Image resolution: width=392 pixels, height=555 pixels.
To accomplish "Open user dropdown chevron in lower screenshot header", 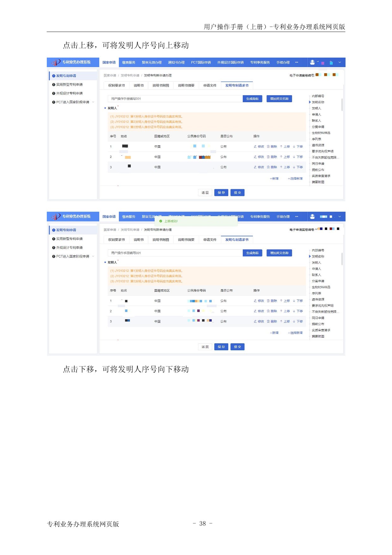I will click(340, 217).
